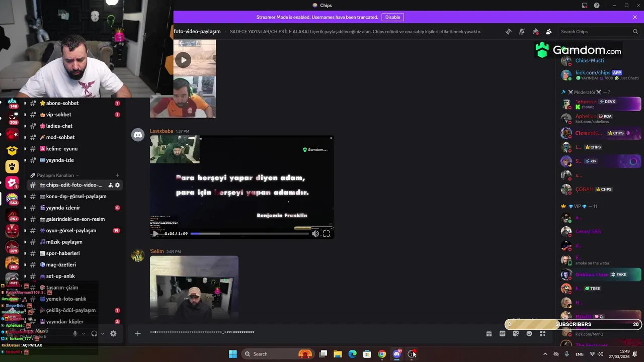Seek on Lavixbaba video progress bar
This screenshot has height=362, width=644.
pyautogui.click(x=249, y=234)
